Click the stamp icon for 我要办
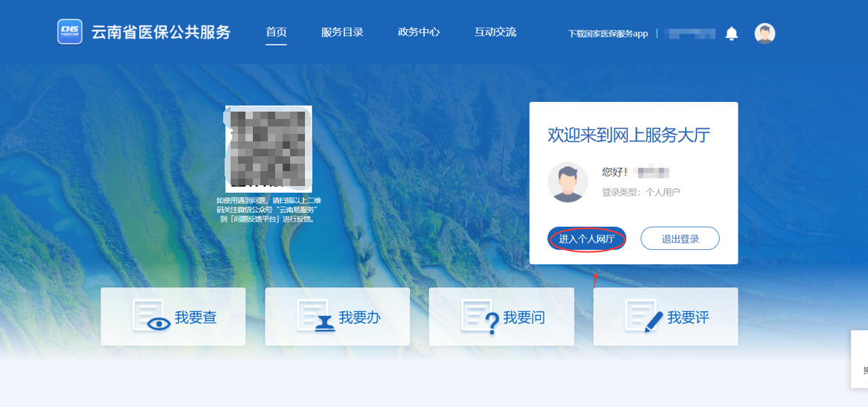Screen dimensions: 868x407 [315, 315]
